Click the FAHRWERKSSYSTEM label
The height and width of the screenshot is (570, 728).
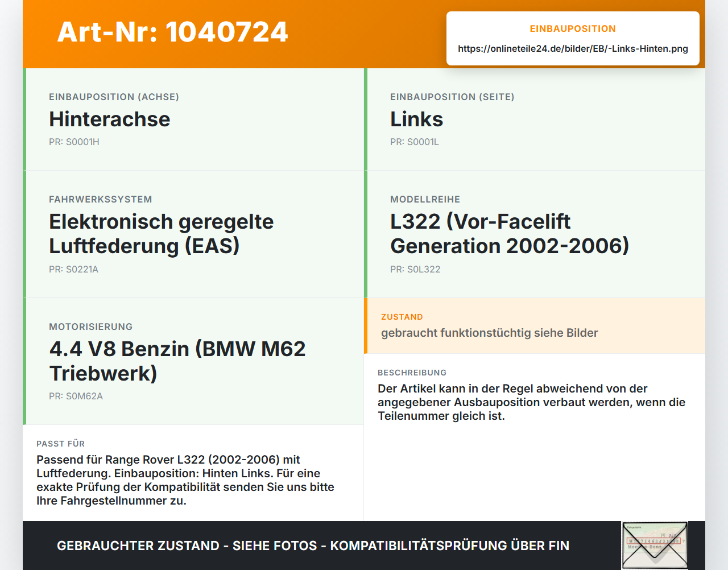click(101, 199)
